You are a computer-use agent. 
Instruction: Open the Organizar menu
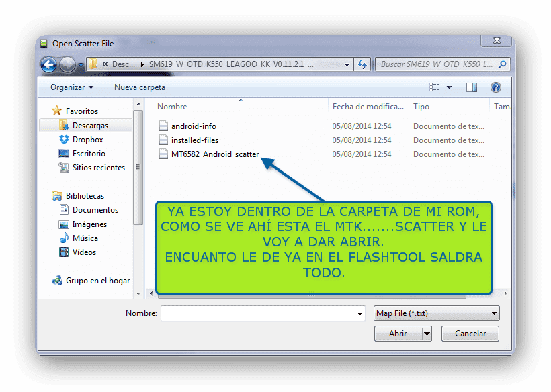[72, 87]
